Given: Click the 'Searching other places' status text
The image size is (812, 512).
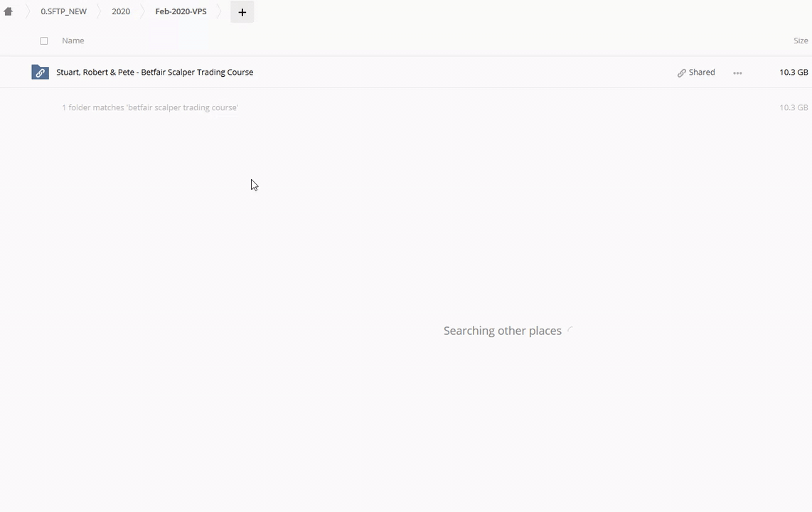Looking at the screenshot, I should 502,331.
